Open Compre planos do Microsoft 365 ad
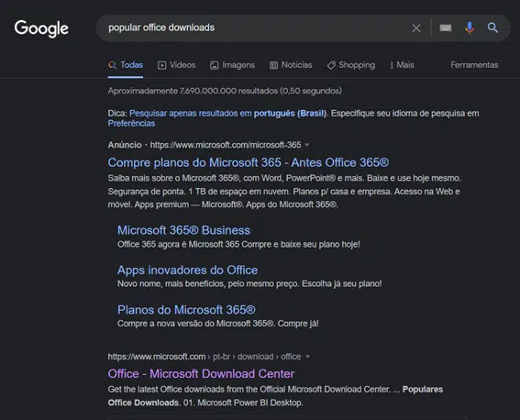Screen dimensions: 520x420 click(248, 162)
